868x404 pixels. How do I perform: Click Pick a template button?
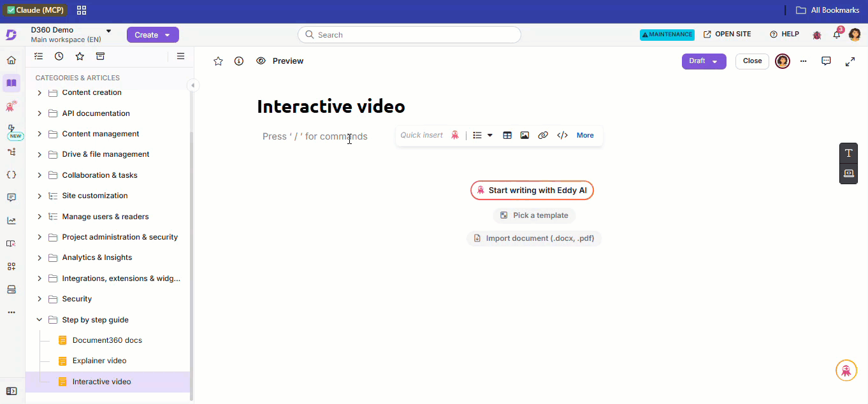(534, 215)
